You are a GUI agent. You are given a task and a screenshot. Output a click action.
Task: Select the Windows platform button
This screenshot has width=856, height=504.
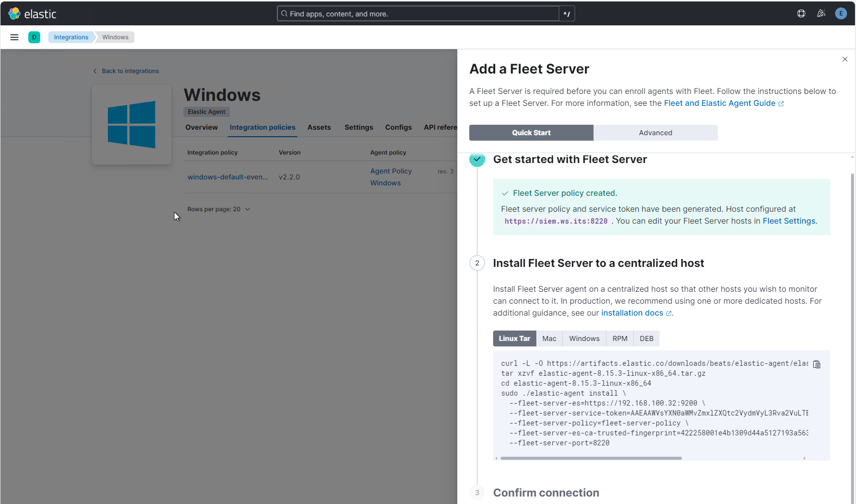pyautogui.click(x=584, y=338)
